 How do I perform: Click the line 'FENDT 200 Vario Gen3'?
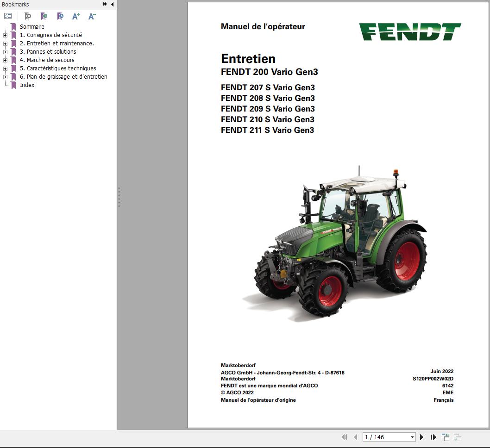(x=270, y=72)
